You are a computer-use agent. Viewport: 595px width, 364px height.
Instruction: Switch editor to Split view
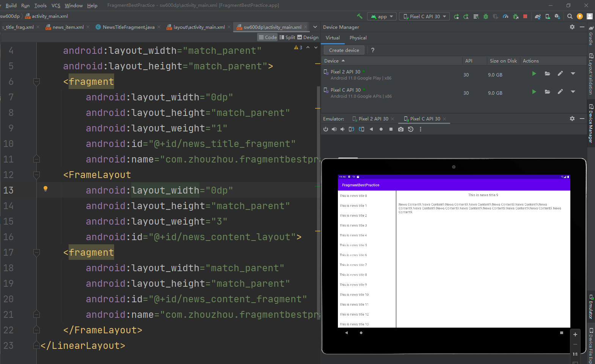point(287,37)
